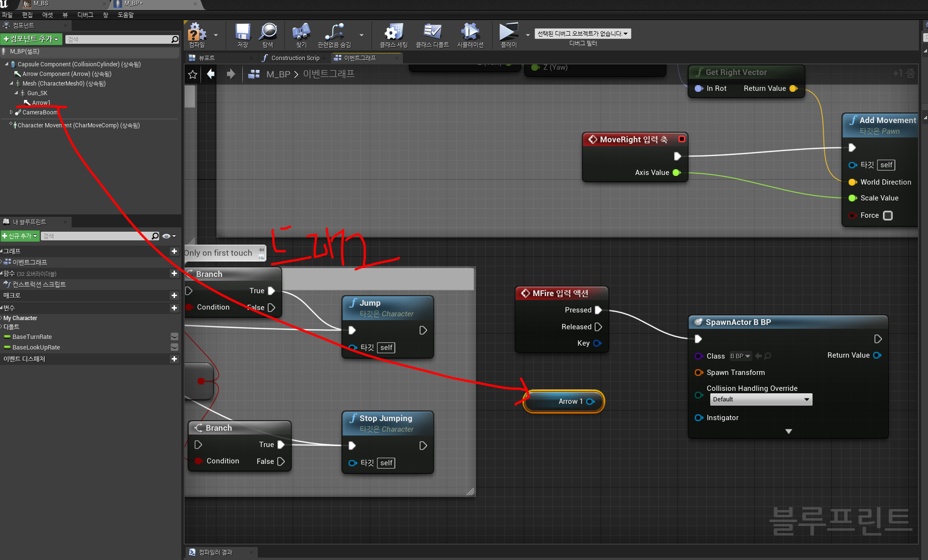
Task: Click plus icon next to 이벤트 디스패처
Action: tap(174, 359)
